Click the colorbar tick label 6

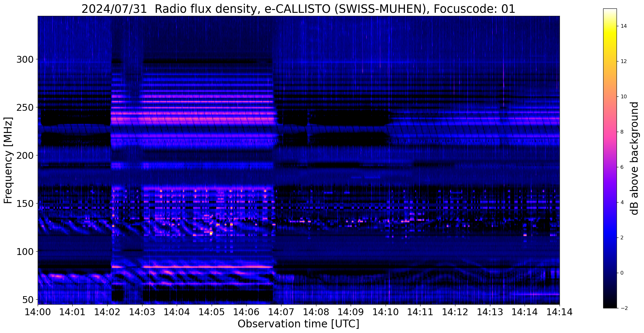pyautogui.click(x=622, y=167)
